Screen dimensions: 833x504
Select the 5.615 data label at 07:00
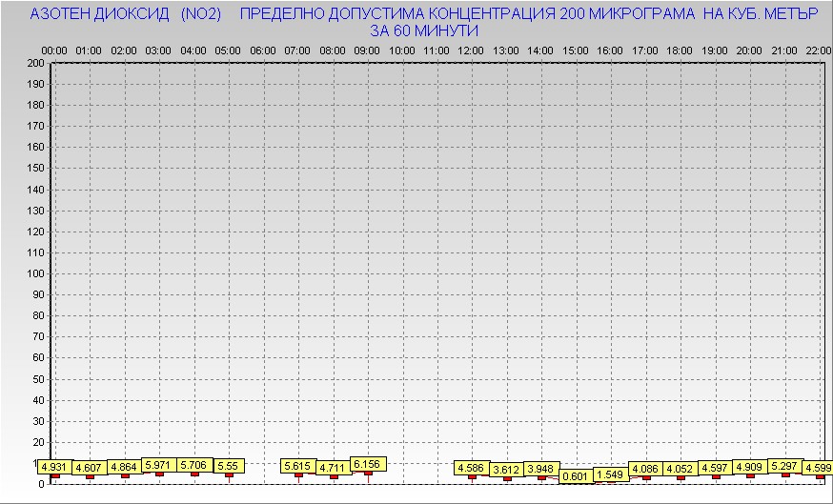coord(298,466)
